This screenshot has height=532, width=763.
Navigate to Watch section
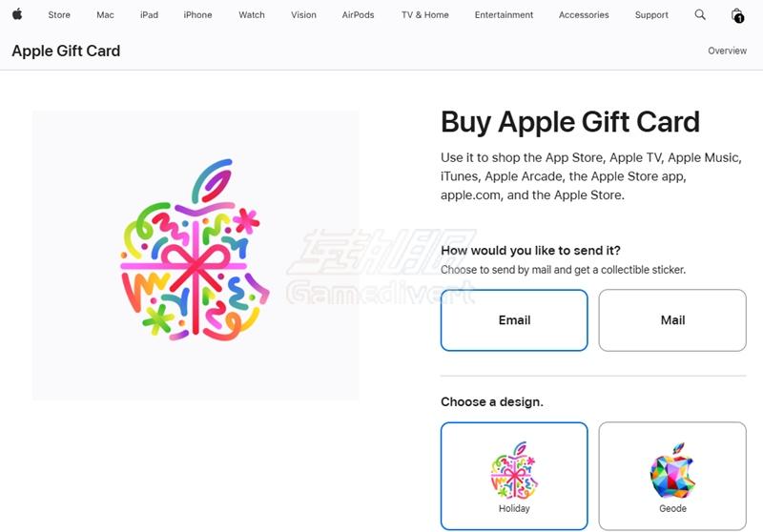(x=252, y=15)
